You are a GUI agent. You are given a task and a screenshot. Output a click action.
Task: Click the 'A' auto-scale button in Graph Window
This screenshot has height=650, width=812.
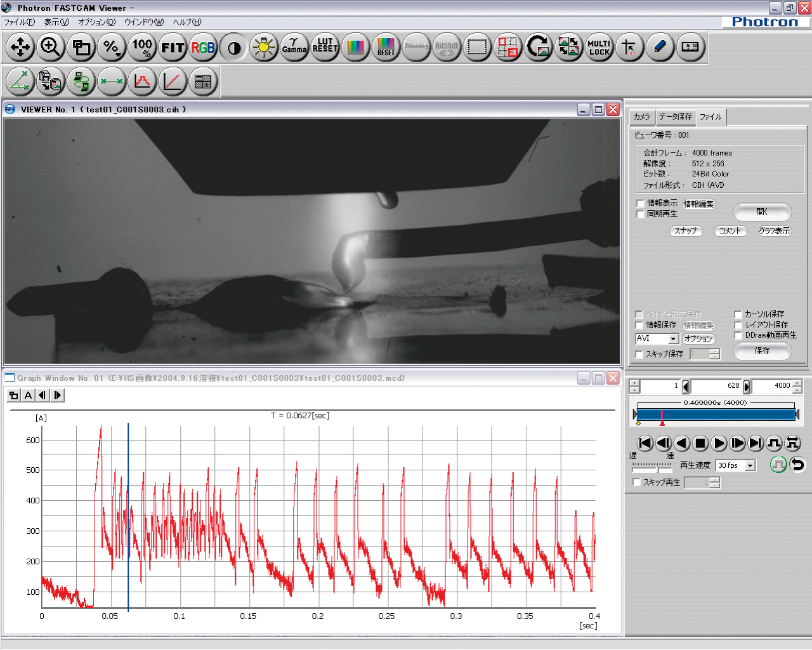pos(28,395)
